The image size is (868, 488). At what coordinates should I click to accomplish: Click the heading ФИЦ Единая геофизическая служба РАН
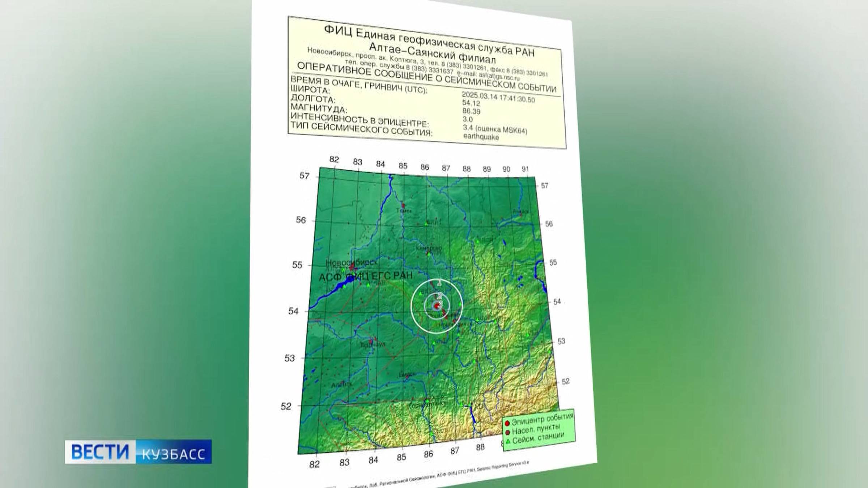429,40
